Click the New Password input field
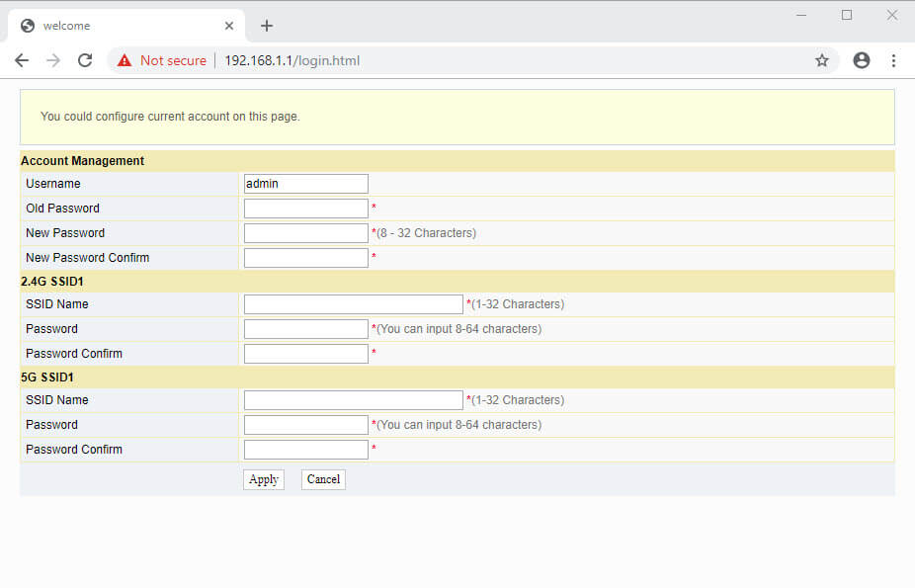Image resolution: width=915 pixels, height=588 pixels. tap(305, 233)
